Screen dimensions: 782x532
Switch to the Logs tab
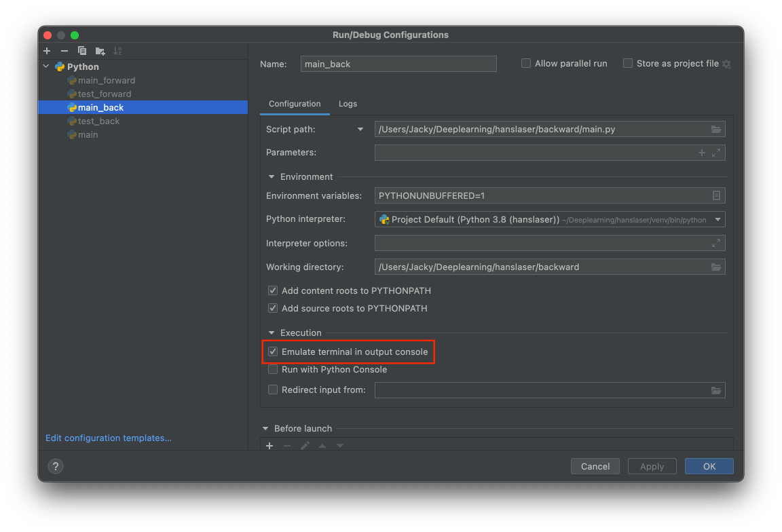click(348, 104)
